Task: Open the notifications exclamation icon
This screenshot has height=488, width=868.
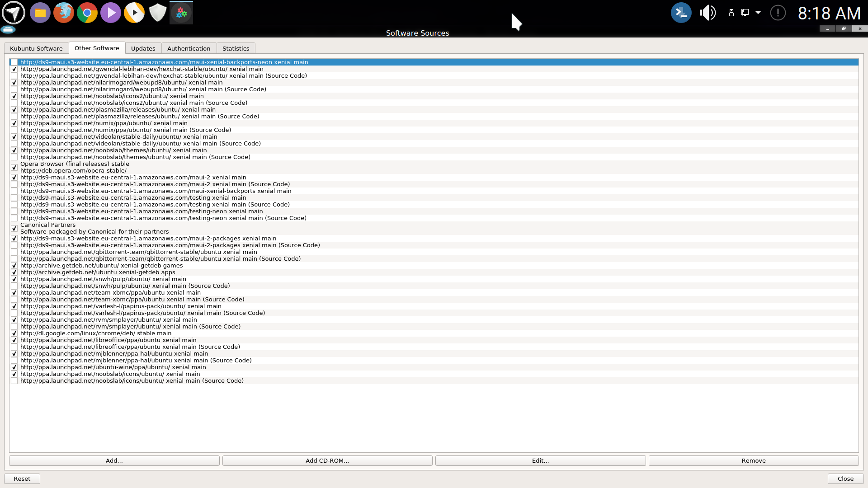Action: tap(778, 13)
